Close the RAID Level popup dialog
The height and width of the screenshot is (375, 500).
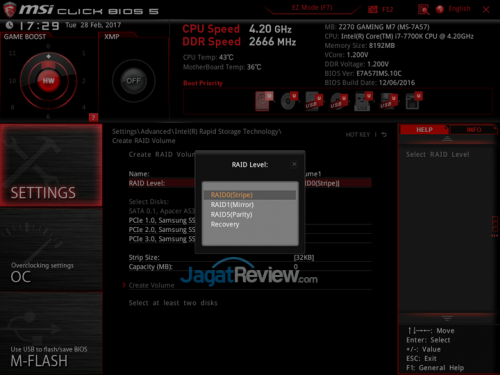294,164
